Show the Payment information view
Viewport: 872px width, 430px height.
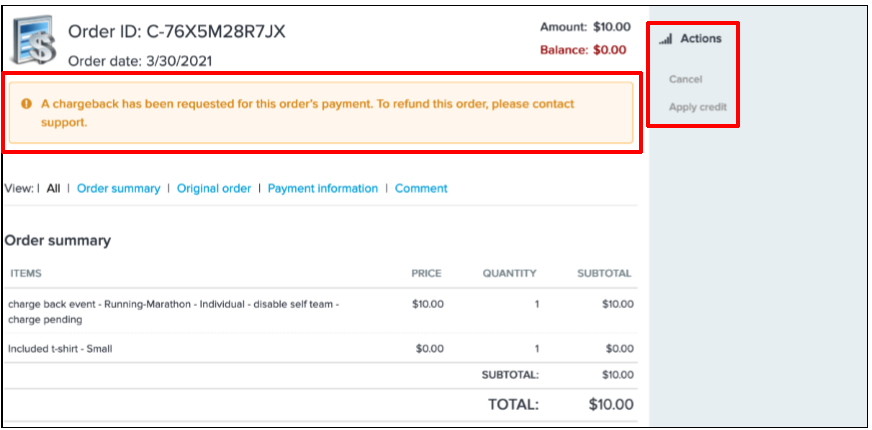323,188
